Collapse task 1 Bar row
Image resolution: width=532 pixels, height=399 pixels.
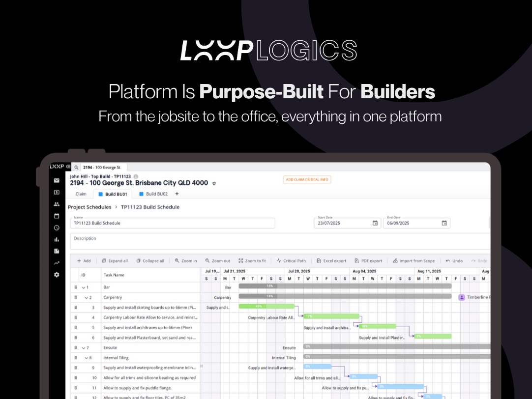point(84,287)
